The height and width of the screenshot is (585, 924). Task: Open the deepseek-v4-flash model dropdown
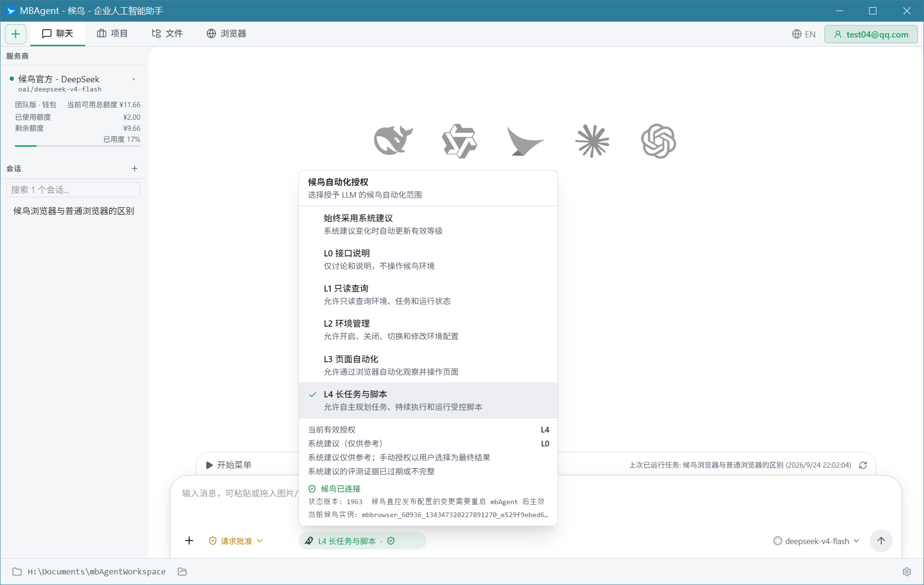(816, 541)
